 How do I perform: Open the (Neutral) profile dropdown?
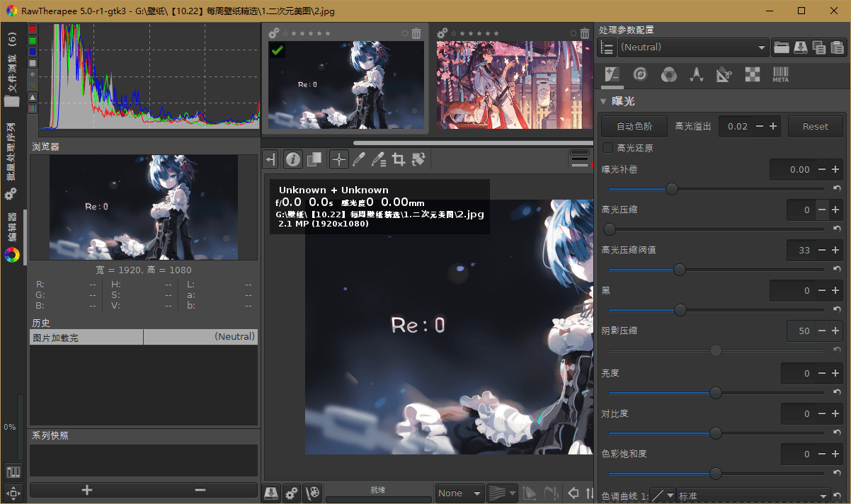[693, 47]
